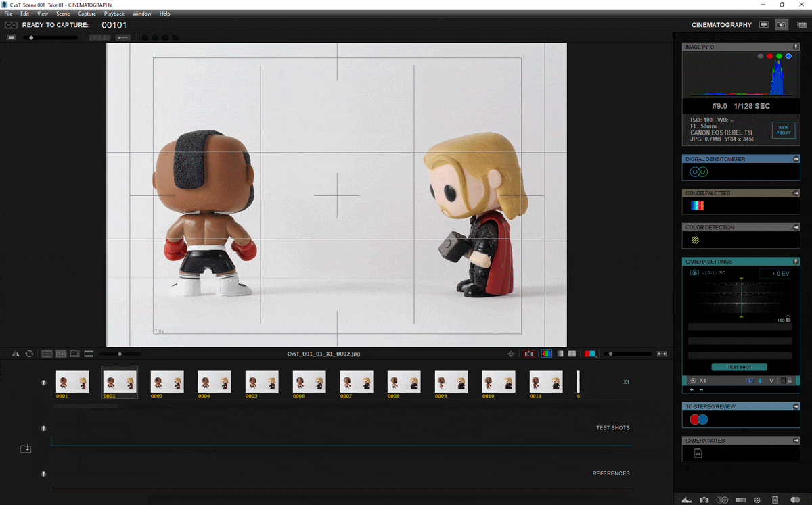Toggle the grayscale gradient view mode icon

tap(560, 354)
